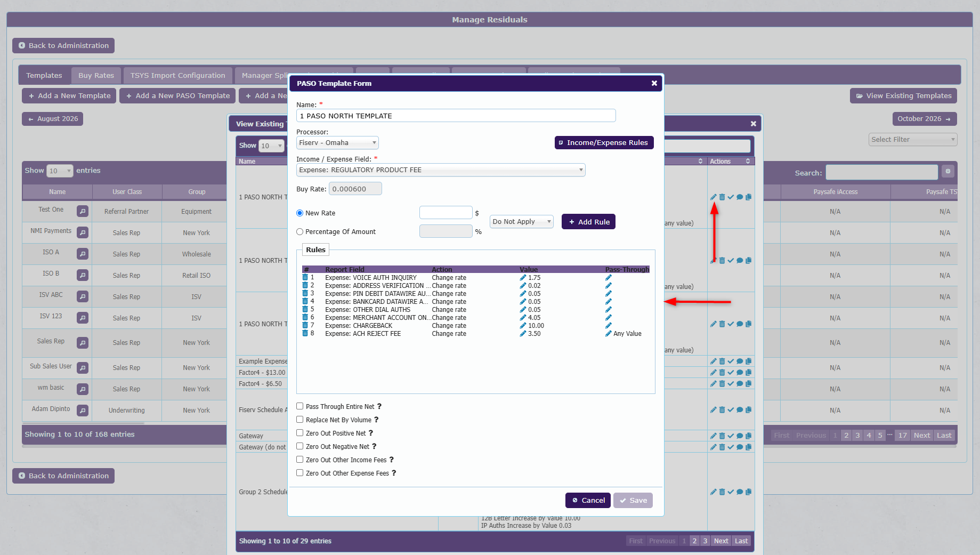Open Income/Expense Rules button
This screenshot has height=555, width=980.
pyautogui.click(x=604, y=142)
